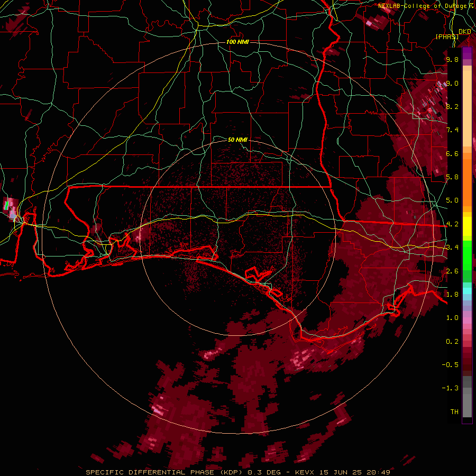This screenshot has width=476, height=476.
Task: Pick the cyan segment of the color bar
Action: pos(467,291)
